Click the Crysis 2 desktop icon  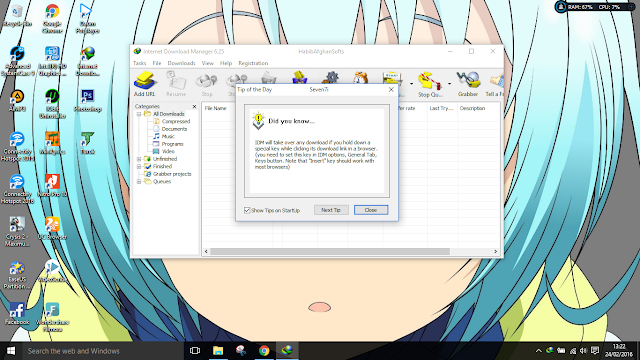tap(17, 231)
